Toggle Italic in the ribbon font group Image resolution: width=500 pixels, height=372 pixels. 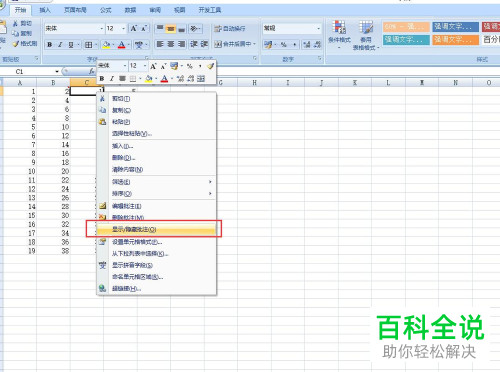pos(60,45)
